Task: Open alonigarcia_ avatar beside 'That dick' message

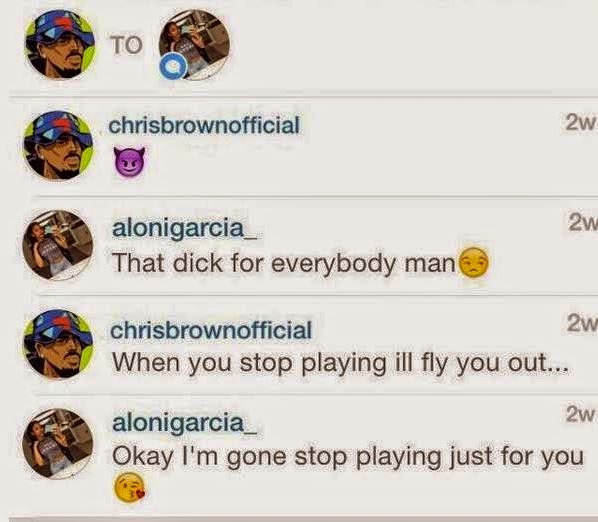Action: (x=58, y=245)
